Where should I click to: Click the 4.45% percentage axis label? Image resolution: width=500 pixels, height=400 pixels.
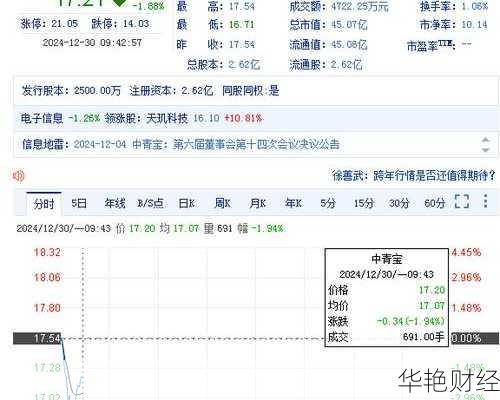tap(466, 252)
